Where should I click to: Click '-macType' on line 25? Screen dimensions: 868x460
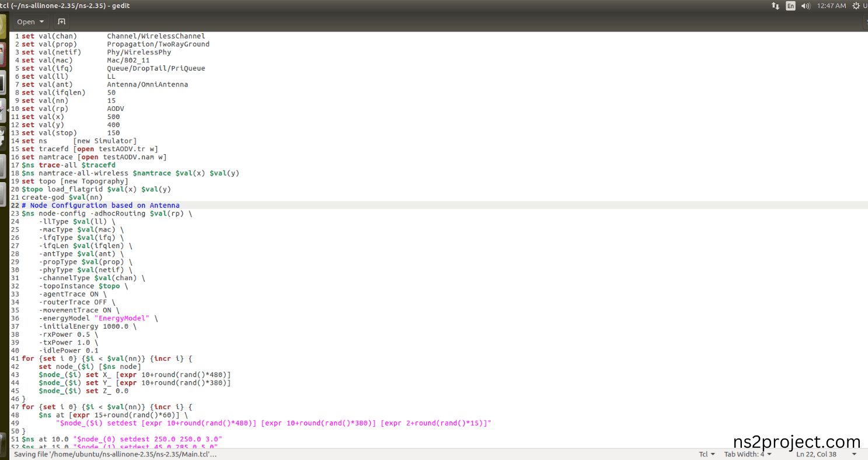coord(56,230)
